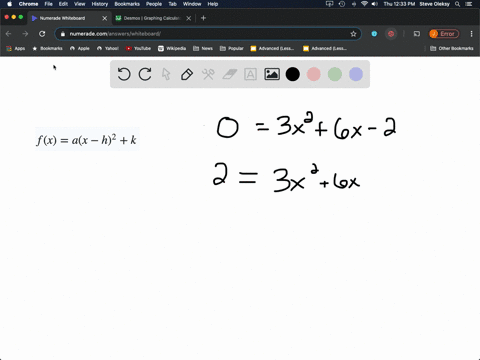The width and height of the screenshot is (480, 360).
Task: Expand the Popular bookmarks folder
Action: tap(232, 48)
